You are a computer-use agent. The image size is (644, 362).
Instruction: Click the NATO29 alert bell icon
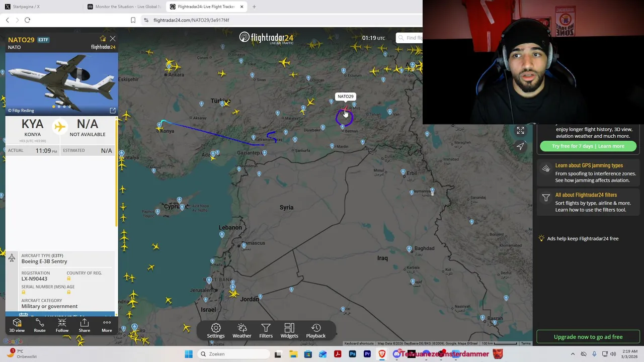[x=103, y=39]
